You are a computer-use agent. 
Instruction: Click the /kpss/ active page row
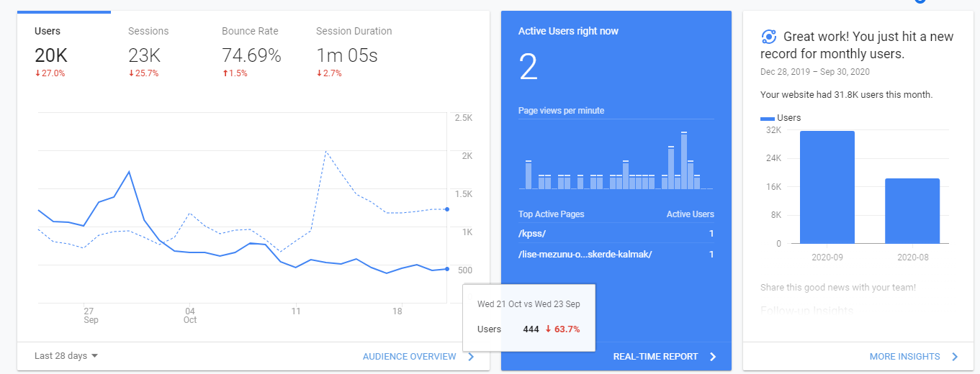tap(616, 234)
